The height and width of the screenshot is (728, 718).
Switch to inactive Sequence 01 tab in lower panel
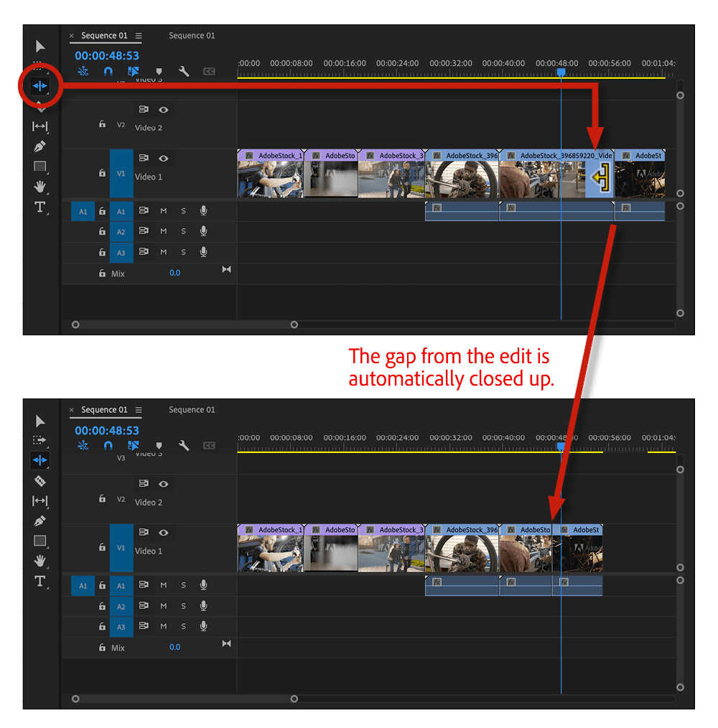[192, 410]
